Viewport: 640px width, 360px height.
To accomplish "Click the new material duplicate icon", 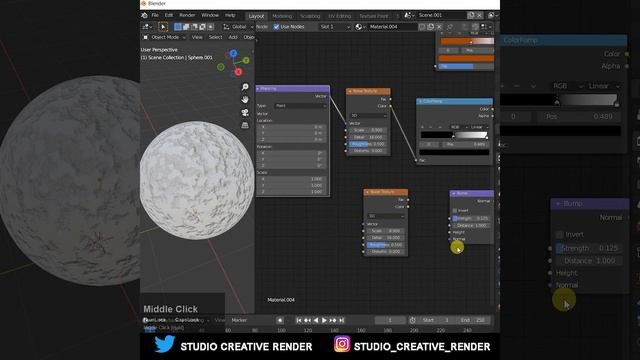I will (x=431, y=27).
